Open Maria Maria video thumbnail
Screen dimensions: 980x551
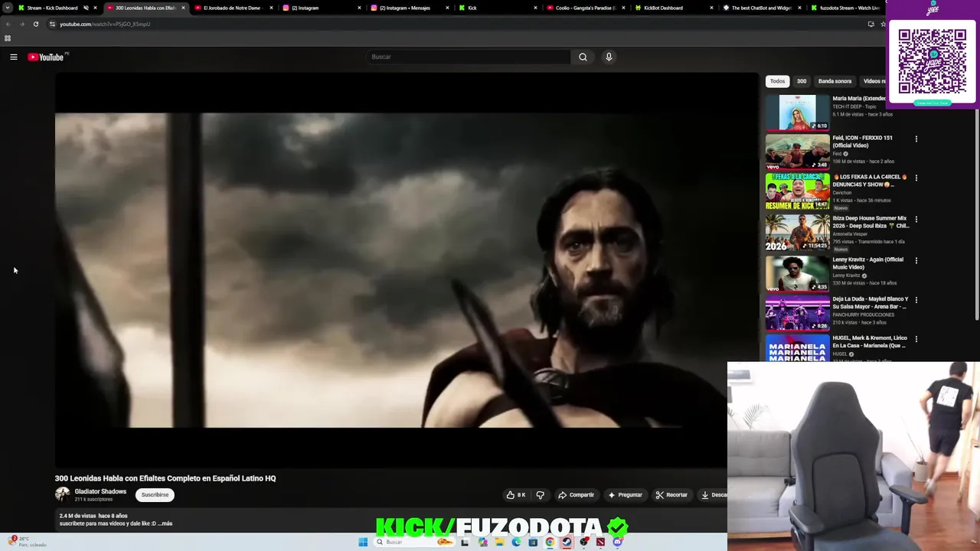pyautogui.click(x=798, y=112)
